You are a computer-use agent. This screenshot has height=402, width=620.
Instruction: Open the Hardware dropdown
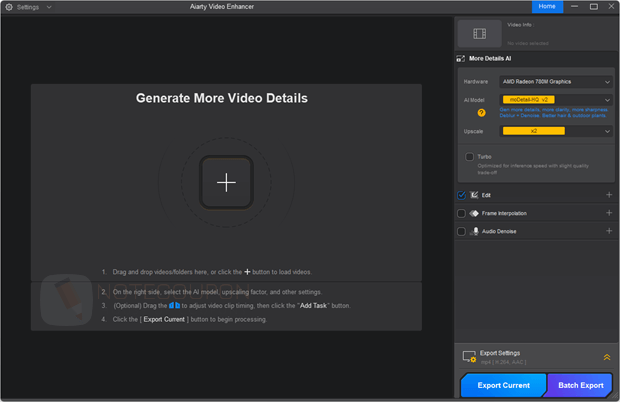pyautogui.click(x=556, y=82)
